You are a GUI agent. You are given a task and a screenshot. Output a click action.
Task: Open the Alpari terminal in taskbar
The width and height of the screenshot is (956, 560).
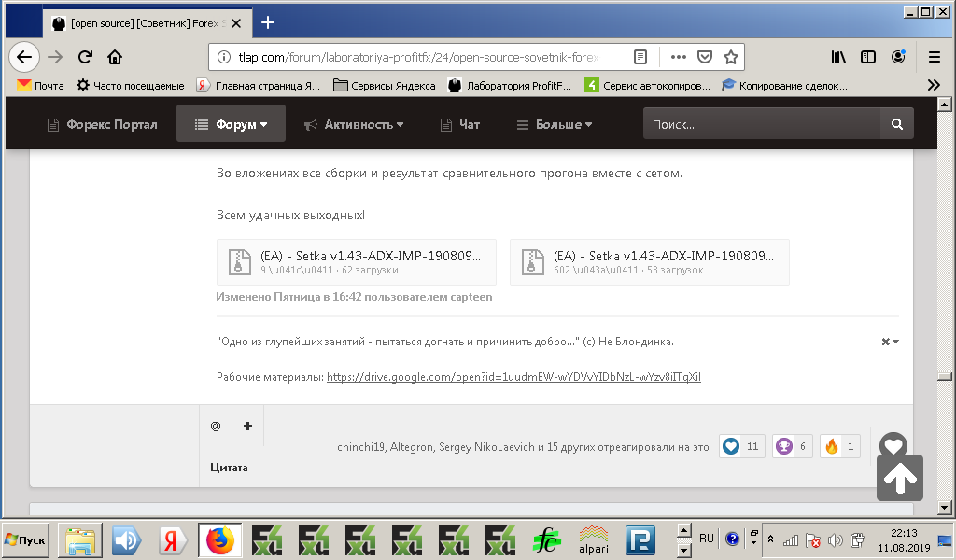[x=593, y=540]
